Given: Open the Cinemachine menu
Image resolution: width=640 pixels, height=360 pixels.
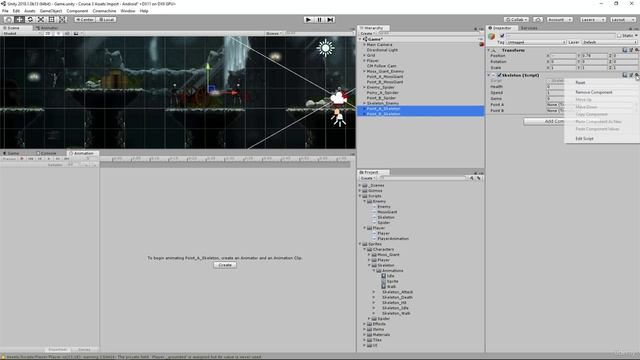Looking at the screenshot, I should [104, 11].
